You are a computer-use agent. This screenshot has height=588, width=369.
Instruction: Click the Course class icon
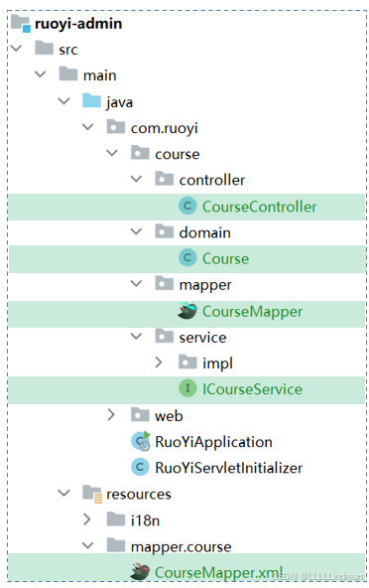[187, 258]
